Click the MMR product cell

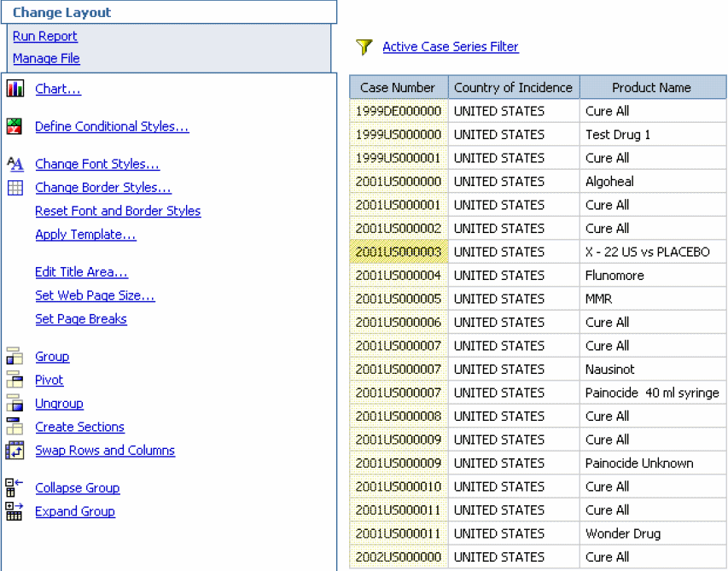(x=653, y=299)
